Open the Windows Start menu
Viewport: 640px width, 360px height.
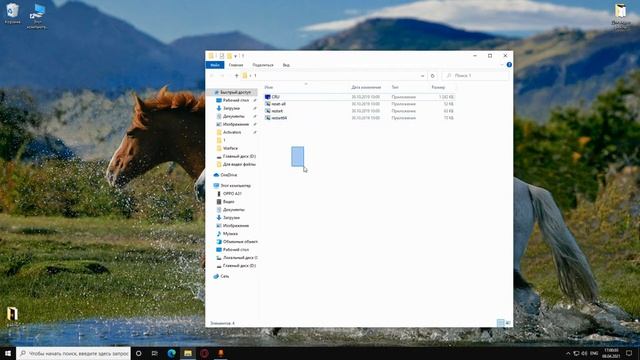click(x=8, y=353)
